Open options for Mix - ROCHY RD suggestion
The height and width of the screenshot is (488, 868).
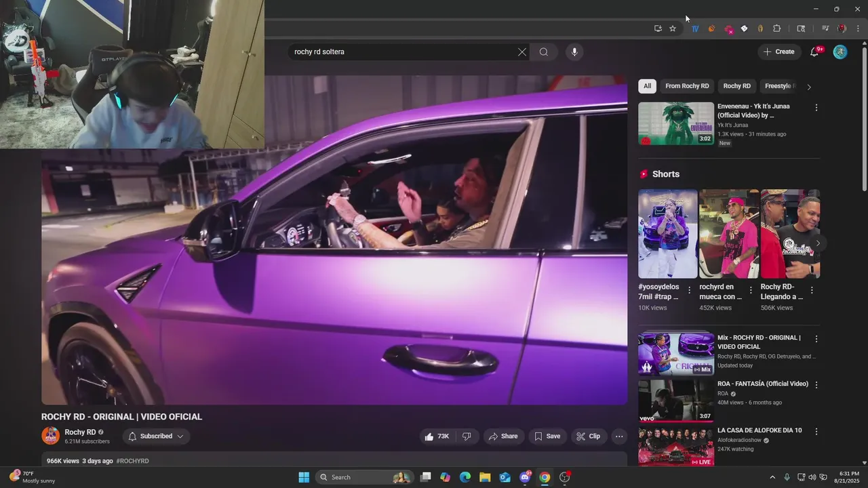[x=816, y=339]
